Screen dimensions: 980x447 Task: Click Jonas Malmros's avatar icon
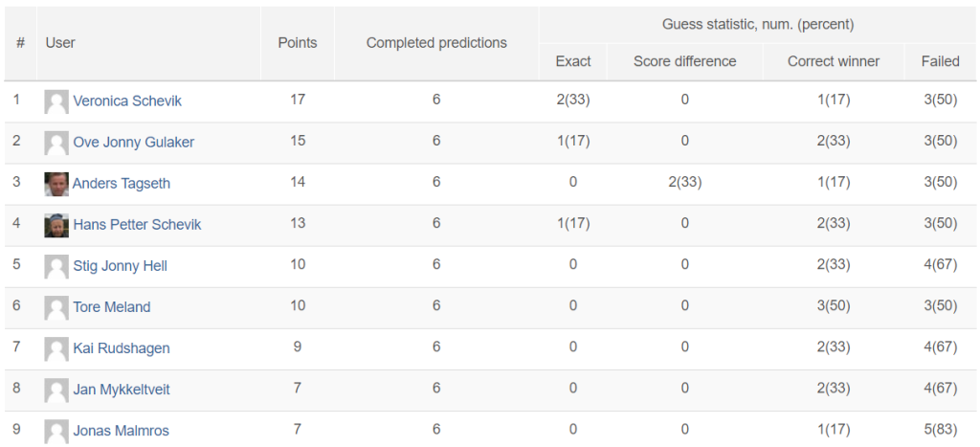pyautogui.click(x=56, y=432)
